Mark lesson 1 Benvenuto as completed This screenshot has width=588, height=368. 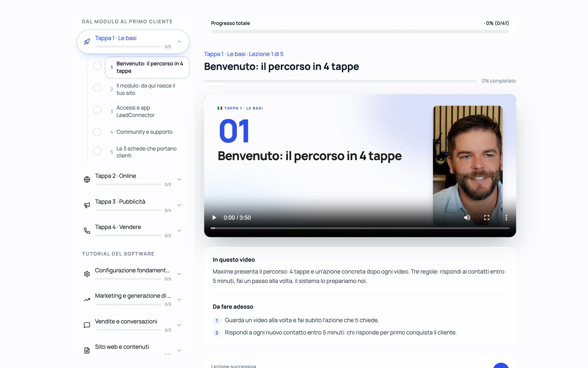click(x=97, y=66)
